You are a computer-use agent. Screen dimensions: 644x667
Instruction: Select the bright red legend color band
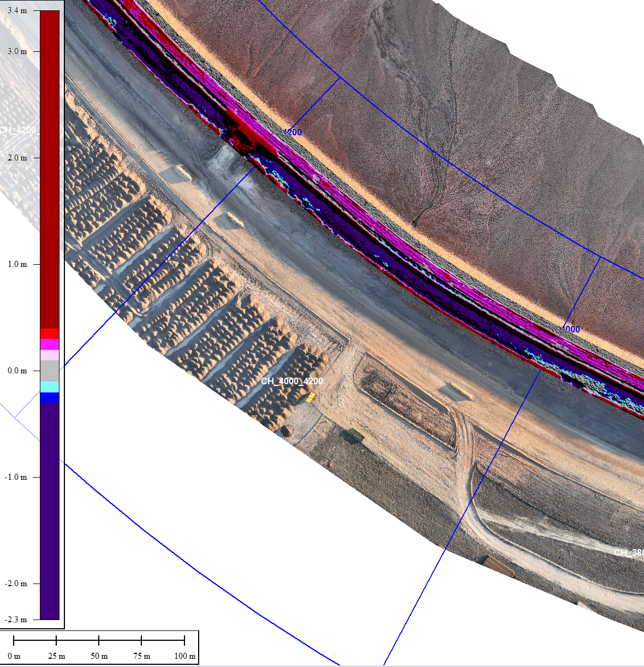click(x=50, y=334)
